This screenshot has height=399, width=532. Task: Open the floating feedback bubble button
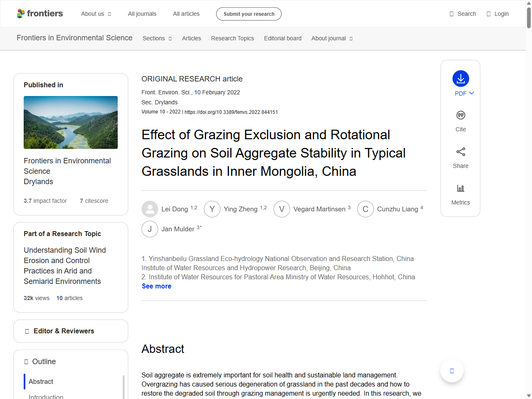point(452,371)
